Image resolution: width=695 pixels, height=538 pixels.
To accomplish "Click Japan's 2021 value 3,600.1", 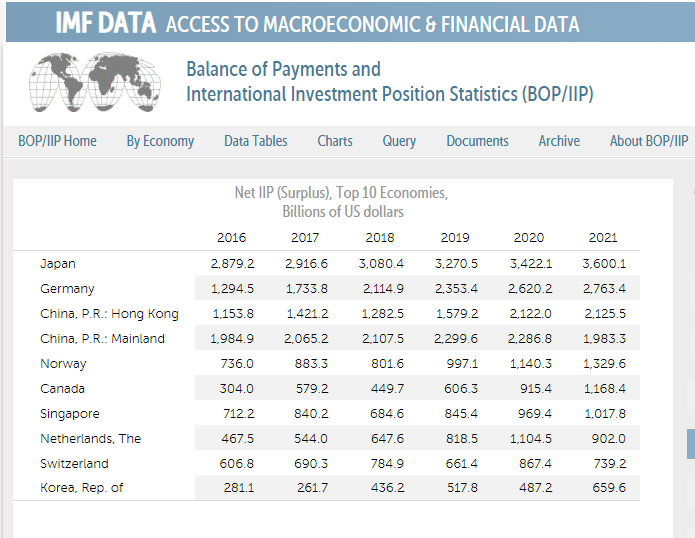I will click(603, 264).
